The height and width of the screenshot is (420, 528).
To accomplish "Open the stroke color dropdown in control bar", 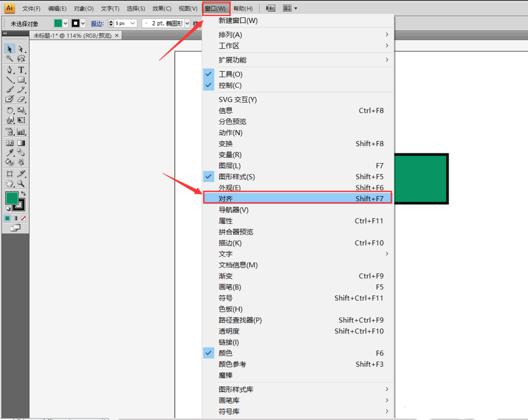I will [83, 23].
